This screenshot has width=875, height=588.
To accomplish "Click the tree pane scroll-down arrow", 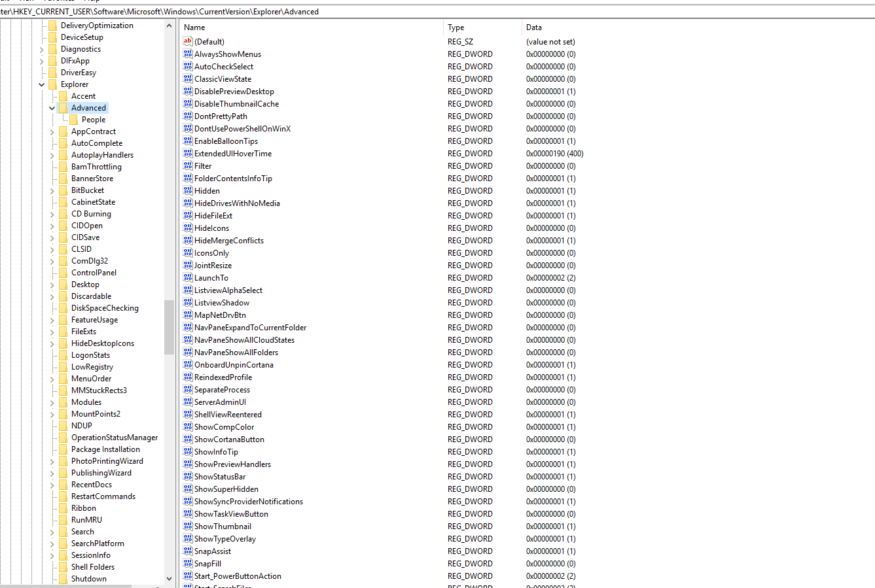I will 170,579.
